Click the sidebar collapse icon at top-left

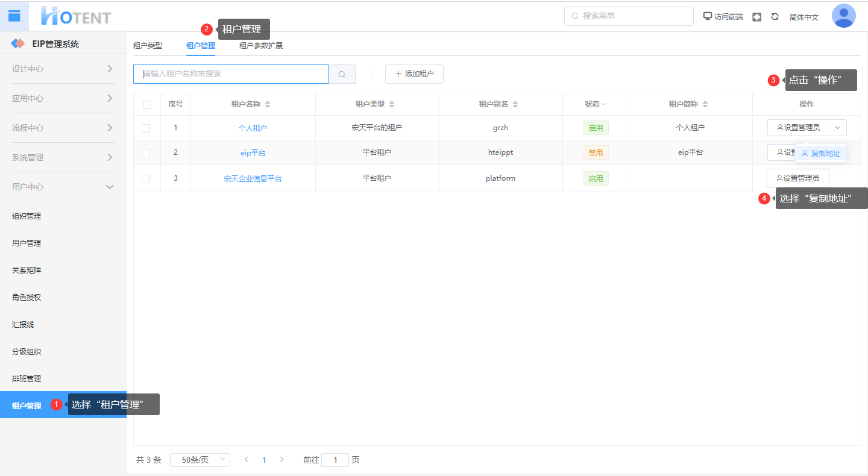pos(14,16)
